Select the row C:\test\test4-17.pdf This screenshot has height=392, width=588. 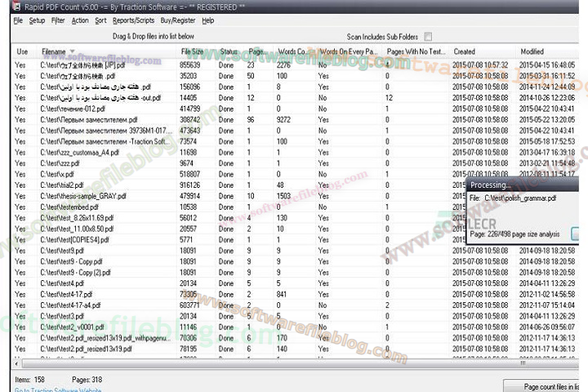tap(296, 295)
